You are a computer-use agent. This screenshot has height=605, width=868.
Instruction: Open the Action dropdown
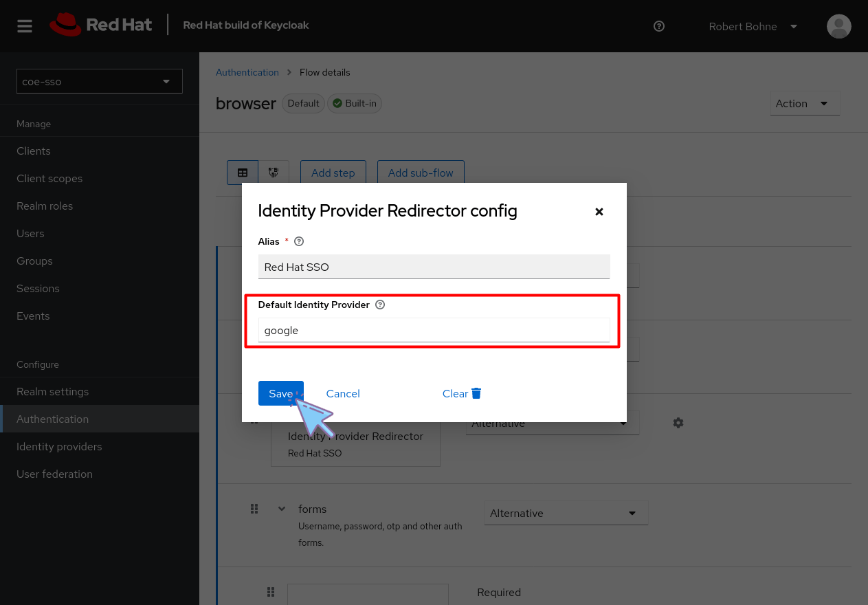pos(805,103)
